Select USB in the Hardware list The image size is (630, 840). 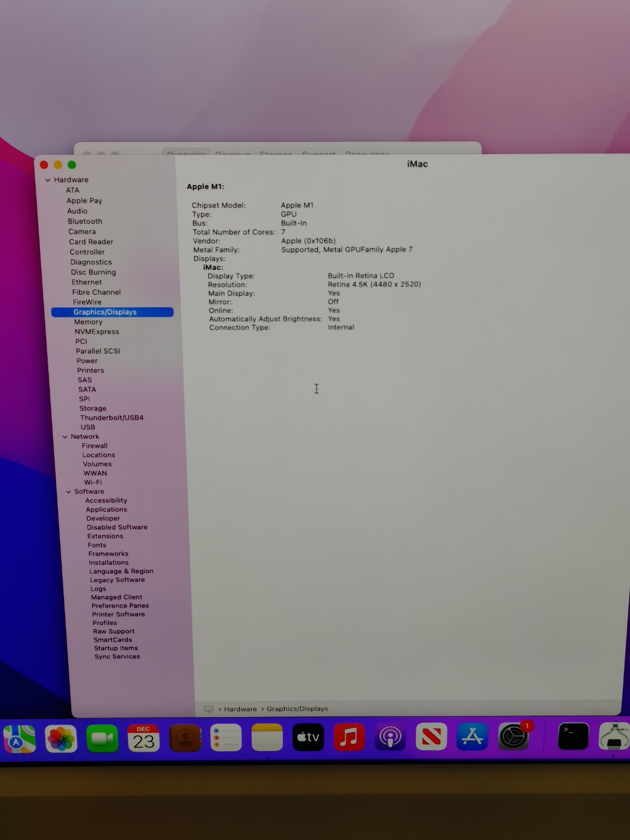88,427
